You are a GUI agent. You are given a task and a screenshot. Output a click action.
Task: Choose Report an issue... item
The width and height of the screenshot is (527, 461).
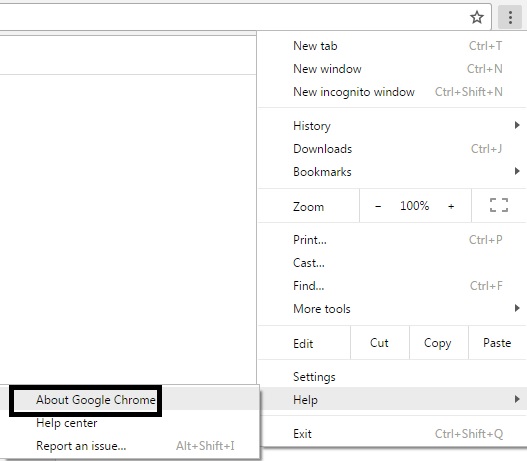(129, 446)
